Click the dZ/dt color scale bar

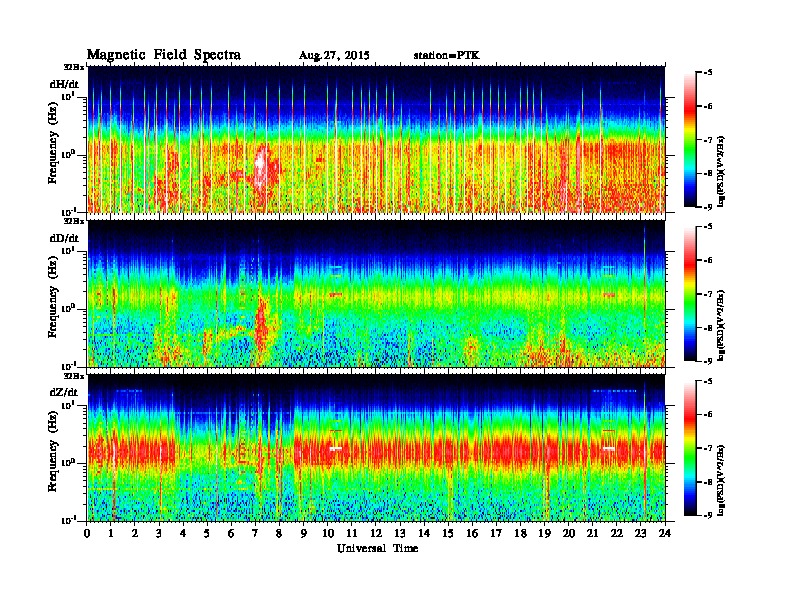(690, 448)
